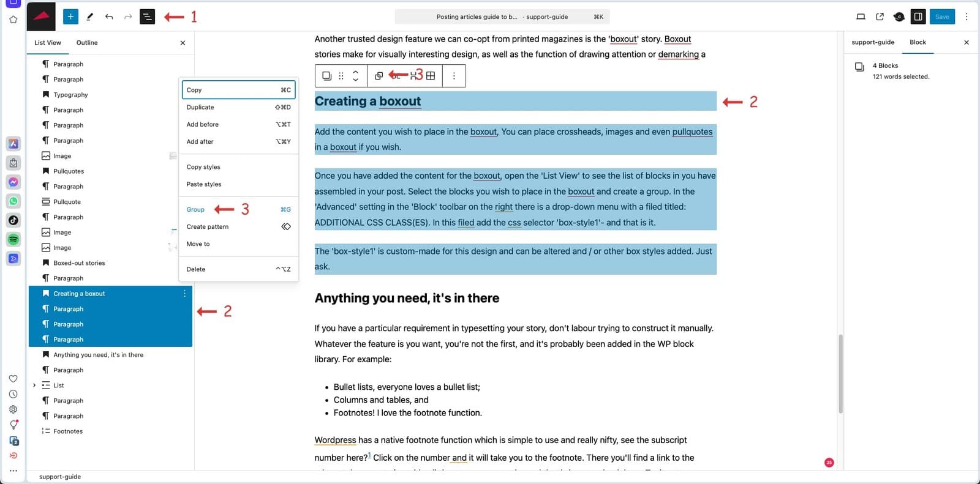Open the block inserter plus button
The height and width of the screenshot is (484, 980).
70,17
